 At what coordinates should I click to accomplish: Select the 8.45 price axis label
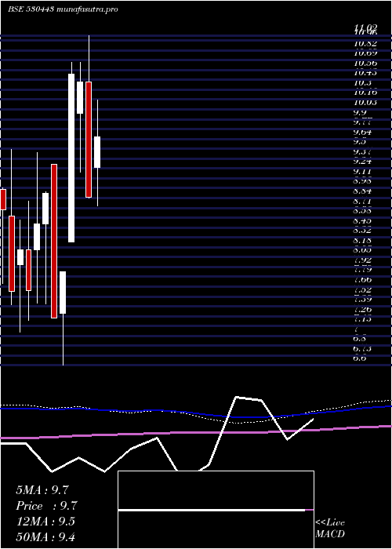(362, 220)
